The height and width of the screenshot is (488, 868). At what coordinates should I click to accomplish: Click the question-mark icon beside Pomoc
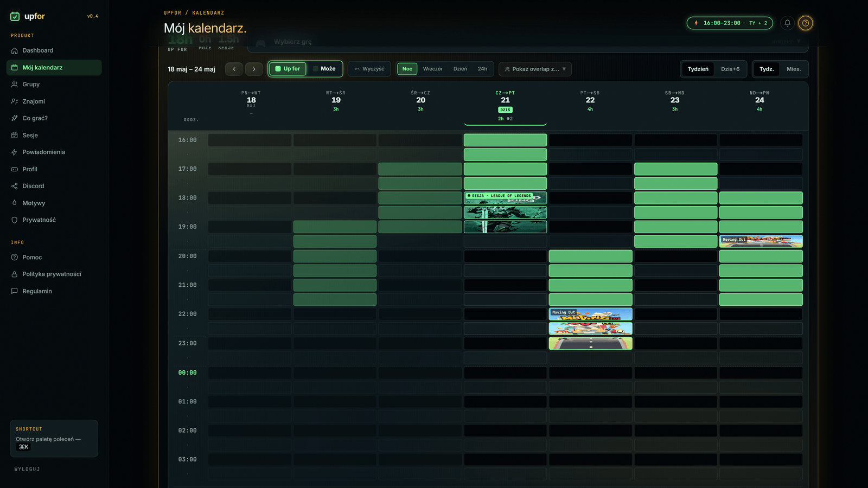[x=15, y=258]
